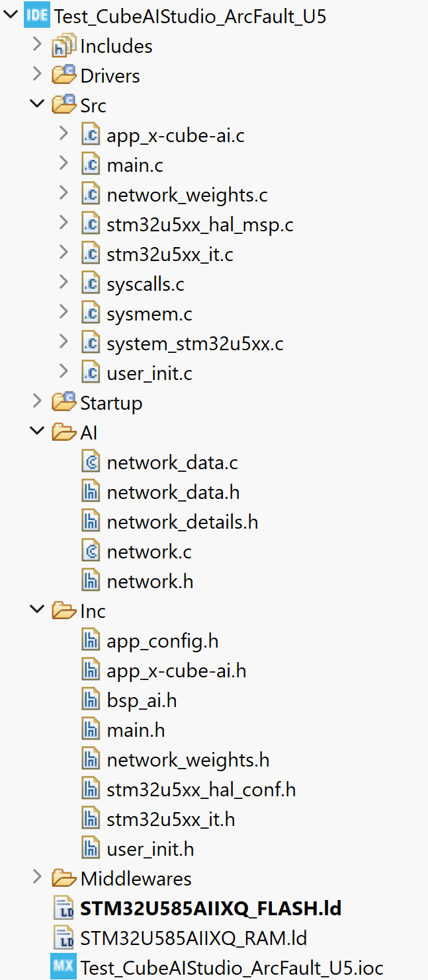The height and width of the screenshot is (980, 428).
Task: Click the user_init.c file icon
Action: 91,373
